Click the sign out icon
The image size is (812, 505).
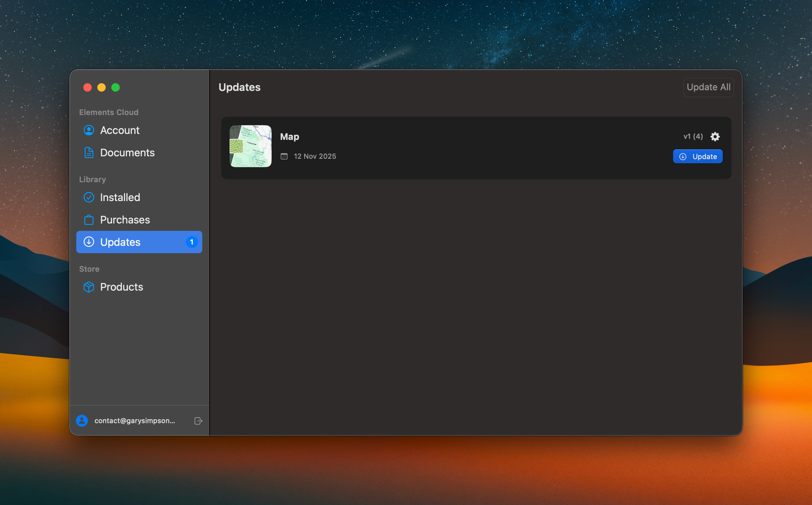click(198, 421)
